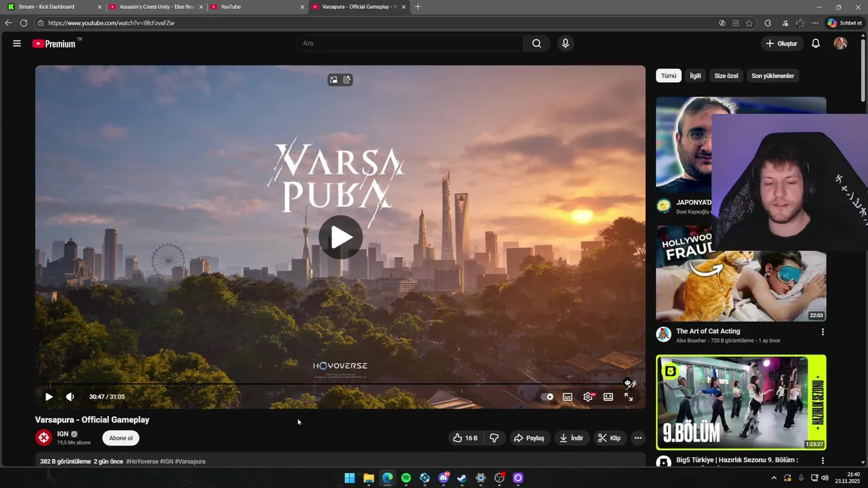Viewport: 868px width, 488px height.
Task: Open the IGN channel name link
Action: tap(63, 434)
